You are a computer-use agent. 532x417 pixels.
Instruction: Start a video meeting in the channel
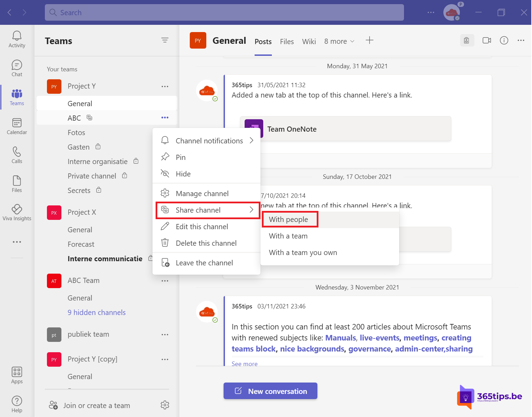point(486,40)
